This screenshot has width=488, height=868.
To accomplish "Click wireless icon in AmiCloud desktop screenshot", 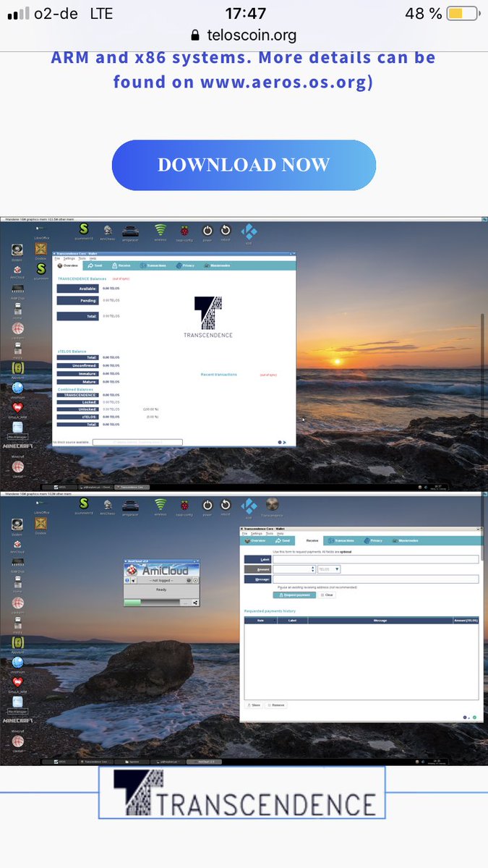I will (160, 505).
